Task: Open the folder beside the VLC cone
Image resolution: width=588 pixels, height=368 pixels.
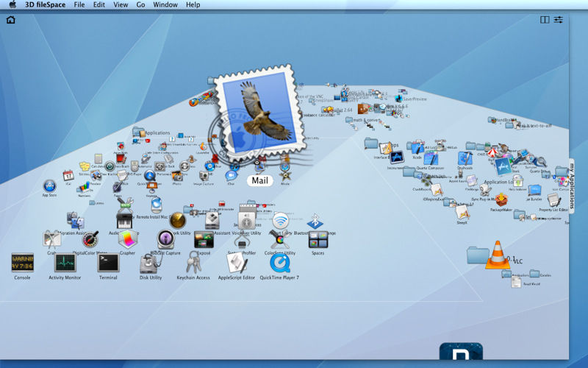Action: click(x=478, y=255)
